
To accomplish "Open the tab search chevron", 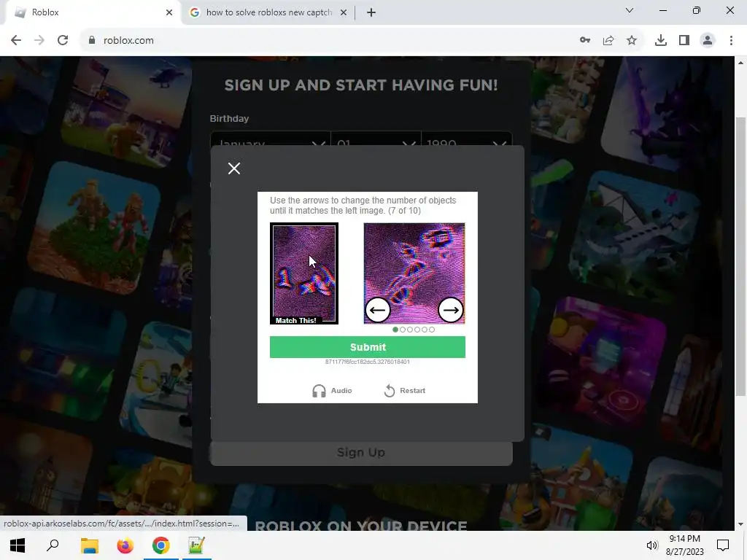I will (630, 10).
